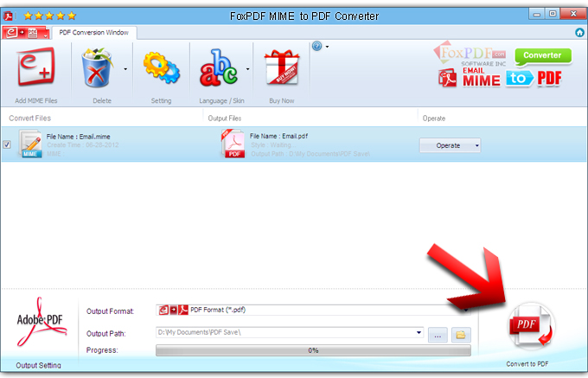588x378 pixels.
Task: Click the Output Path row text in list
Action: coord(310,154)
